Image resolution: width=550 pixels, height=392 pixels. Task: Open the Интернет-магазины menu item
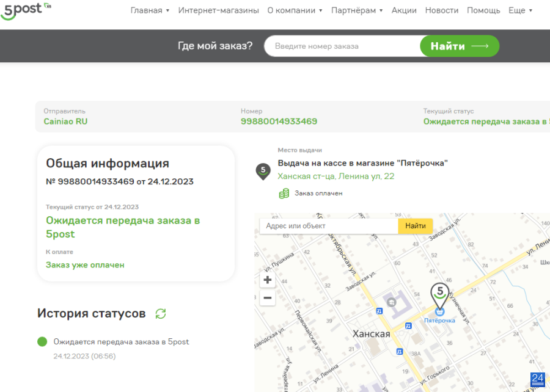pyautogui.click(x=219, y=10)
